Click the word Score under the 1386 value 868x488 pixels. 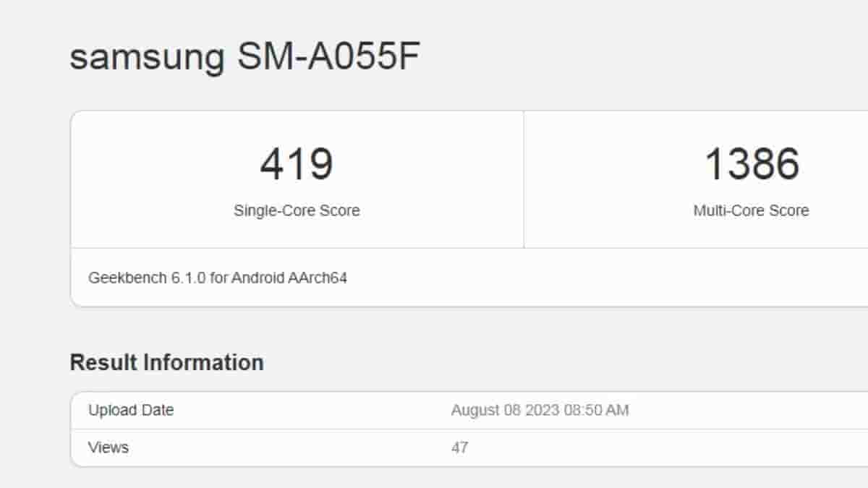[x=789, y=210]
